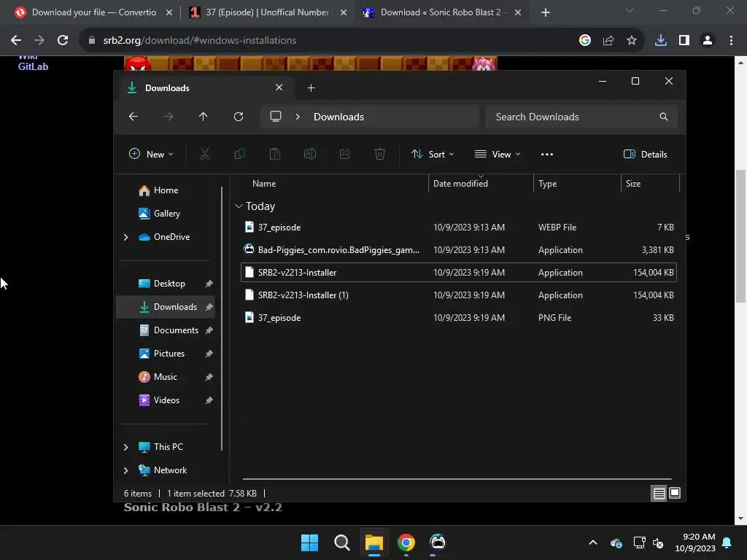
Task: Sort by Name column header
Action: point(264,184)
